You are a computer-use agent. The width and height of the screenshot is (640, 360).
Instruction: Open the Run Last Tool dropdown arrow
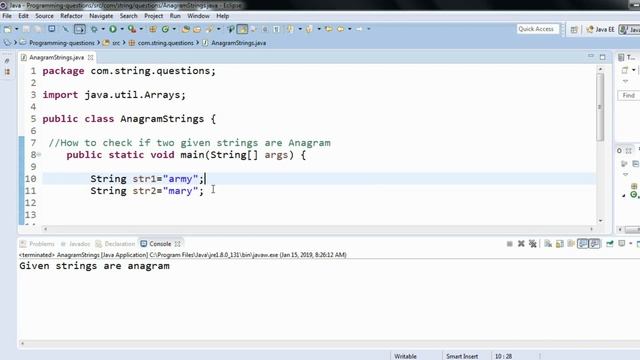(x=141, y=29)
